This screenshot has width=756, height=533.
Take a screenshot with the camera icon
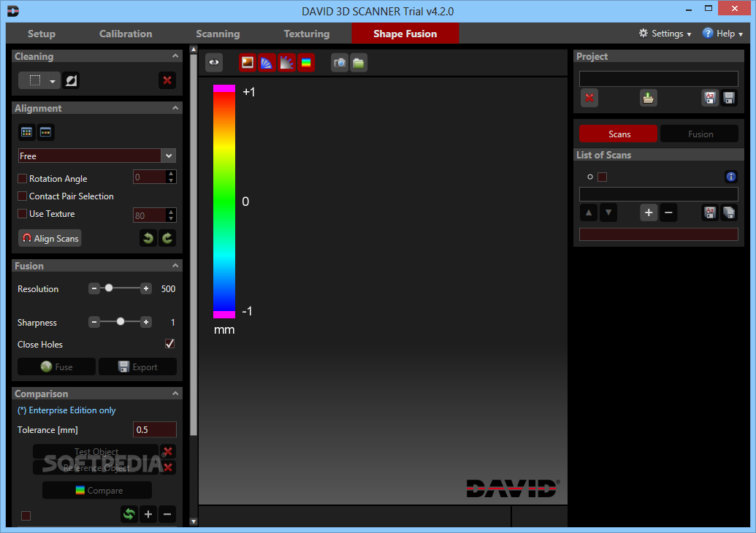pos(340,63)
